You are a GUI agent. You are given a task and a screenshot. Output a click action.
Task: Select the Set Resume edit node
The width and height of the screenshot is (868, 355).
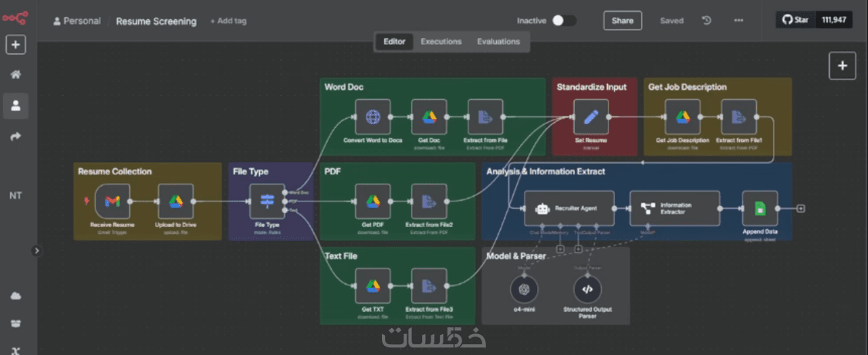pyautogui.click(x=591, y=117)
